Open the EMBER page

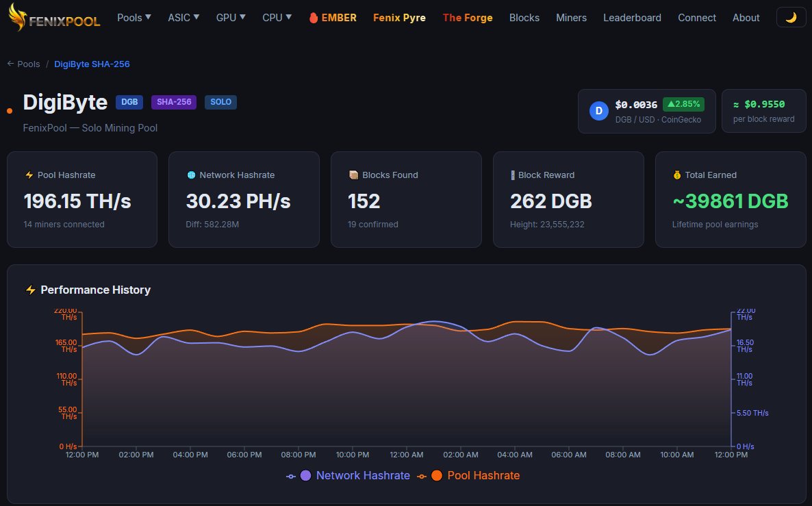pyautogui.click(x=333, y=18)
